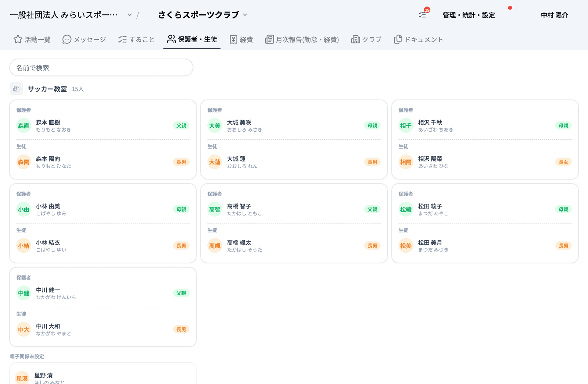Click organization name 一般社団法人 みらいスポー…
The width and height of the screenshot is (588, 384).
click(64, 15)
